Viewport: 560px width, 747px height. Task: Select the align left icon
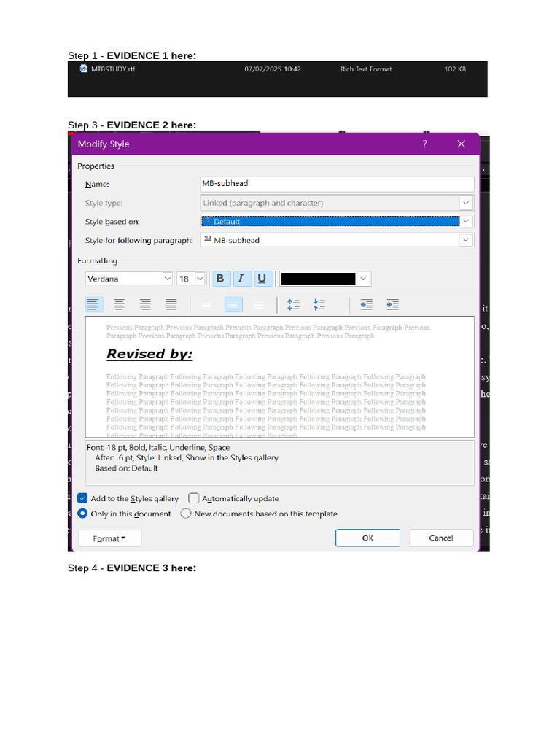[x=94, y=304]
